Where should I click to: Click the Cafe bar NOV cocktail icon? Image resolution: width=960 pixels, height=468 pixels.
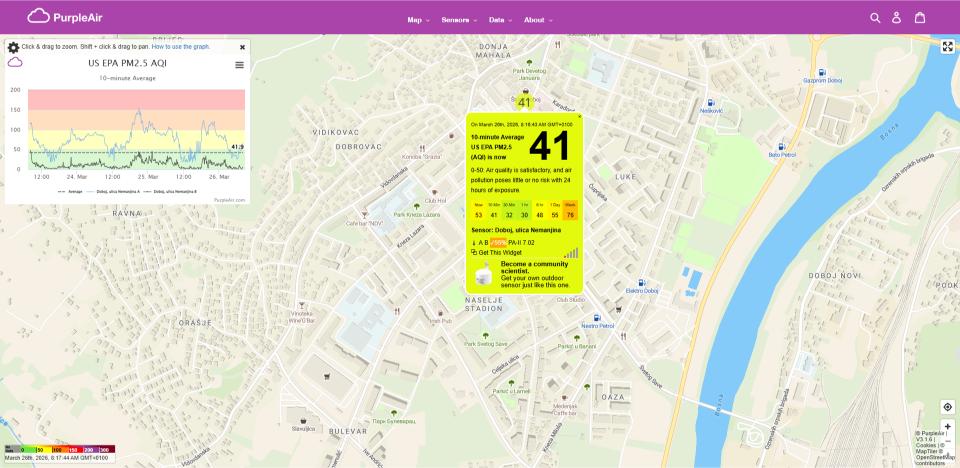click(364, 215)
